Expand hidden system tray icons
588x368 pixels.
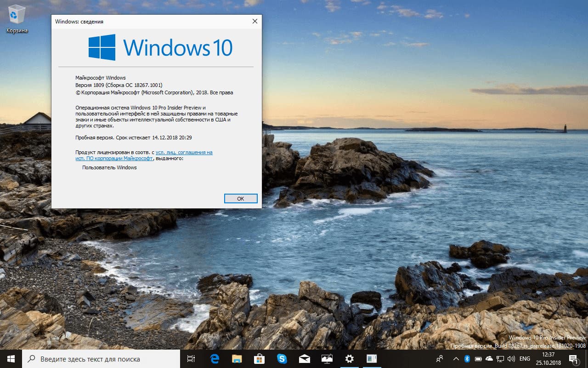(456, 359)
